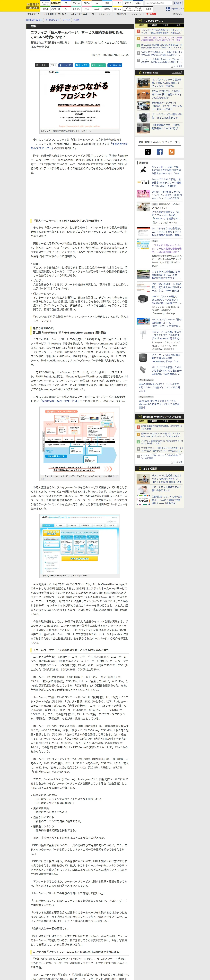Screen dimensions: 210x980
Task: Click INTERNET Watch breadcrumb link
Action: (x=34, y=20)
